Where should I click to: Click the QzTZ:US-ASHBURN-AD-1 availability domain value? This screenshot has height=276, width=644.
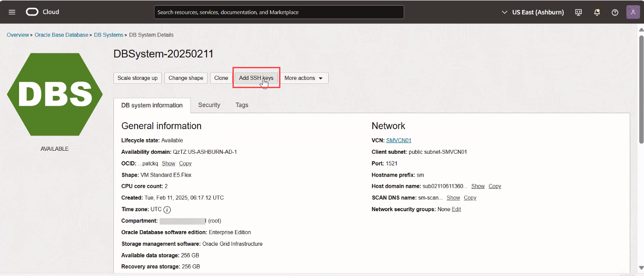pyautogui.click(x=205, y=152)
